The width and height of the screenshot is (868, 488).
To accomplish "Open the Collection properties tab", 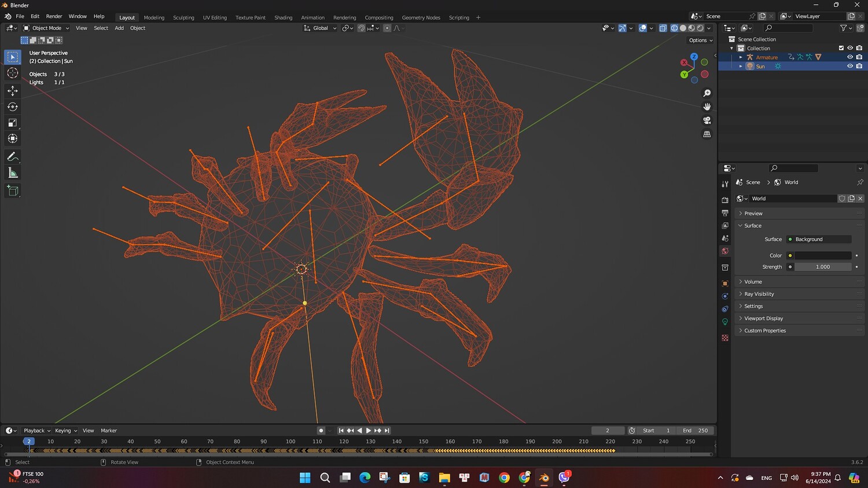I will (x=725, y=267).
